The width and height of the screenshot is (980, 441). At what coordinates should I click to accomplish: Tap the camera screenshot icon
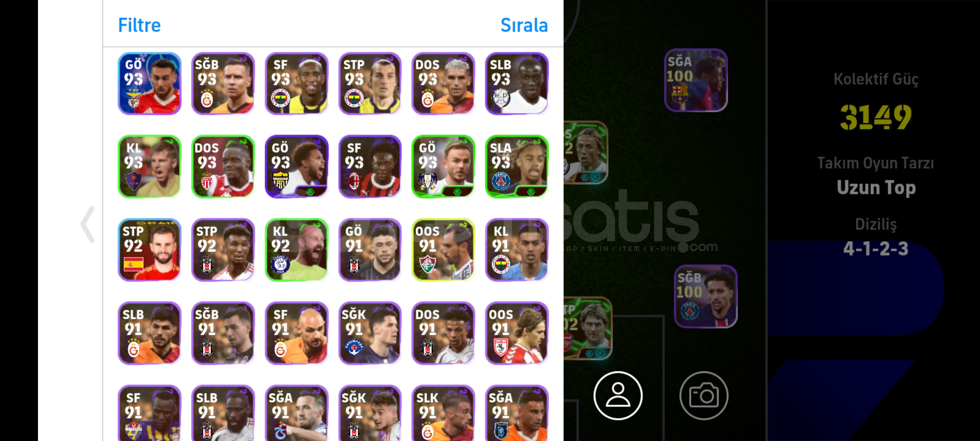(704, 395)
